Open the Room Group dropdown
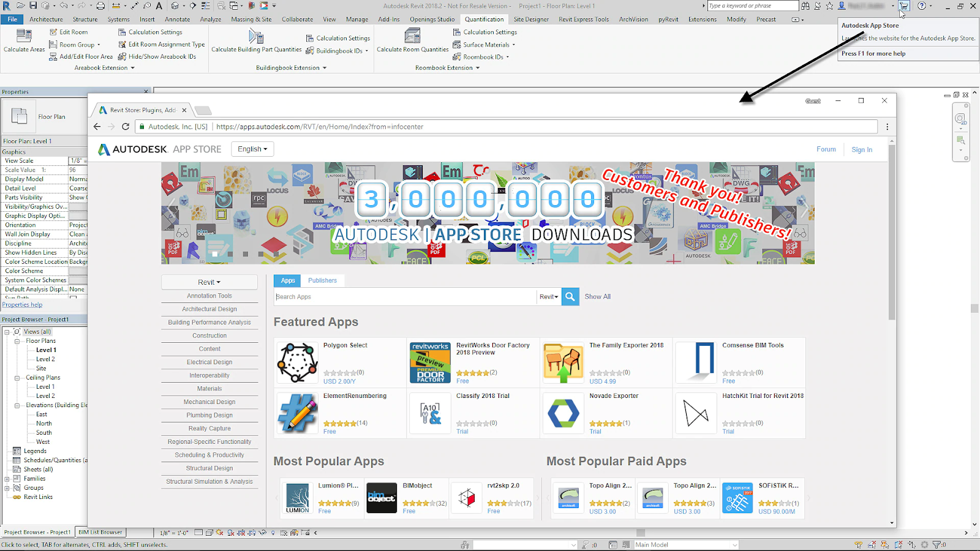The height and width of the screenshot is (551, 980). pos(74,44)
